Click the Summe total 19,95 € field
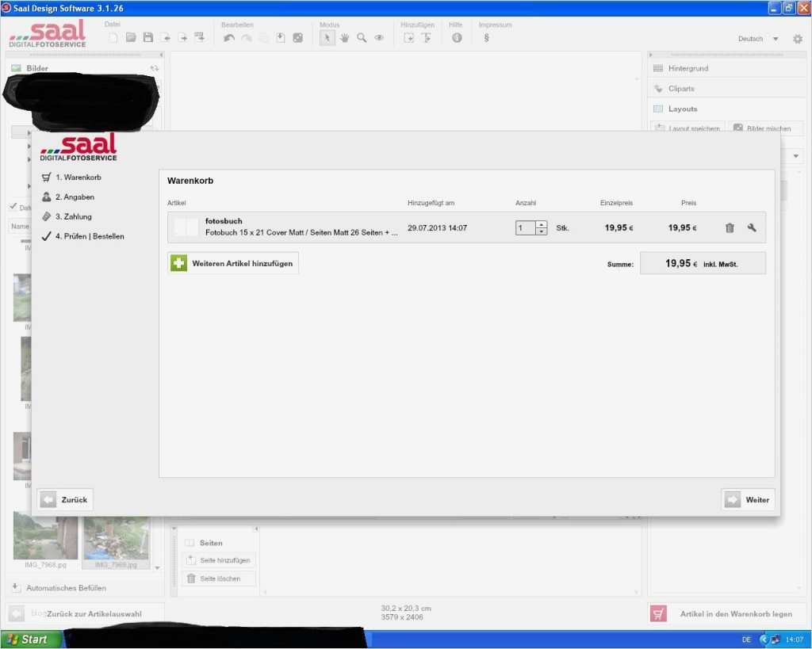812x649 pixels. [x=703, y=263]
